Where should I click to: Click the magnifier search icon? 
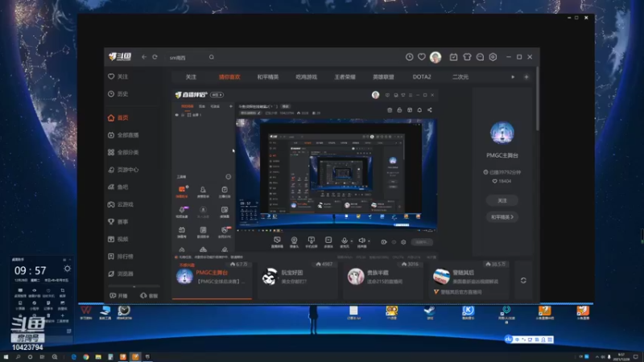click(212, 57)
